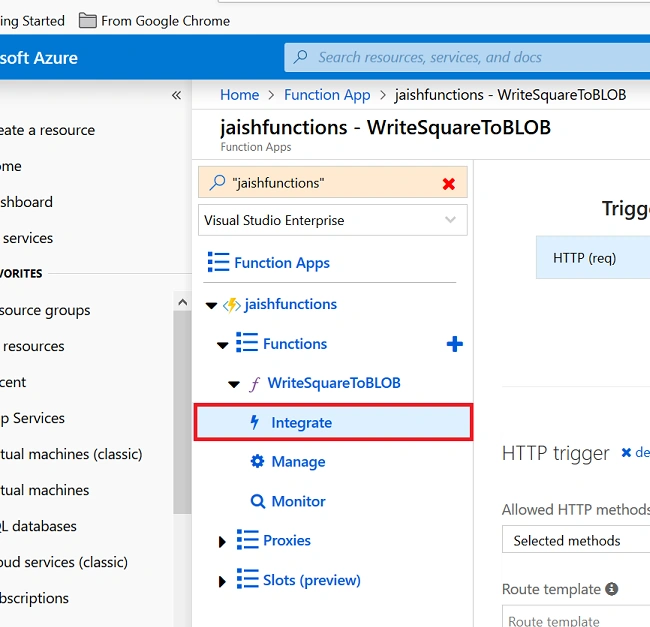Click the "jaishfunctions" search filter field
The image size is (650, 627).
[x=332, y=182]
